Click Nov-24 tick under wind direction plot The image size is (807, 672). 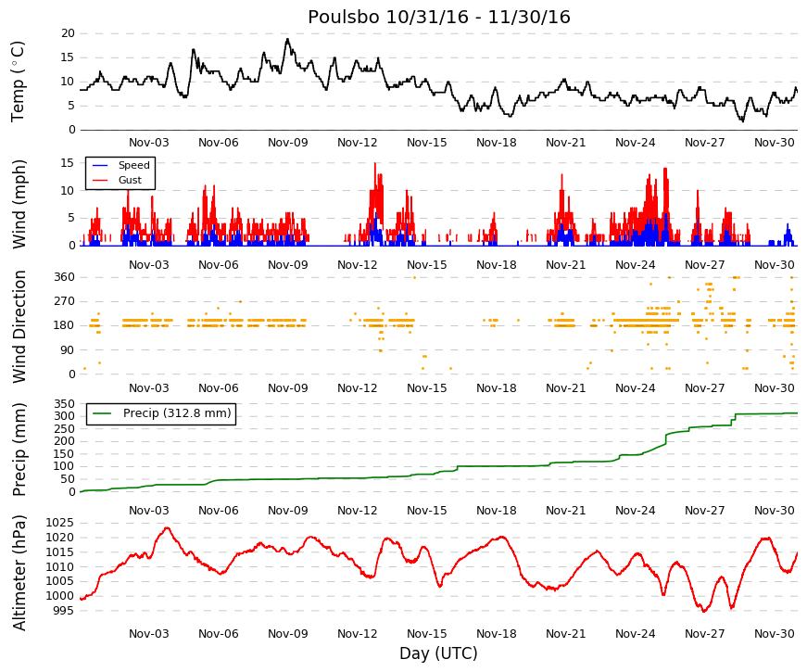click(635, 388)
